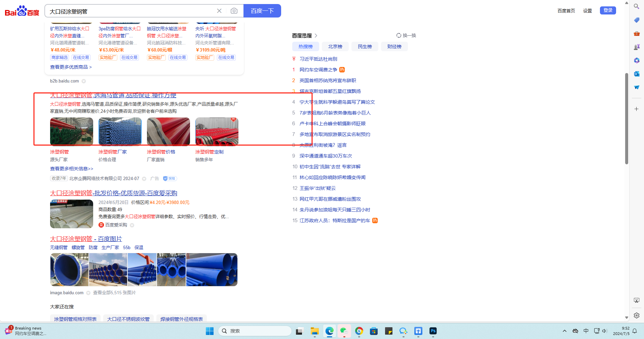The height and width of the screenshot is (339, 644).
Task: Open the dropdown beside b2b.baidu.com
Action: pyautogui.click(x=84, y=81)
